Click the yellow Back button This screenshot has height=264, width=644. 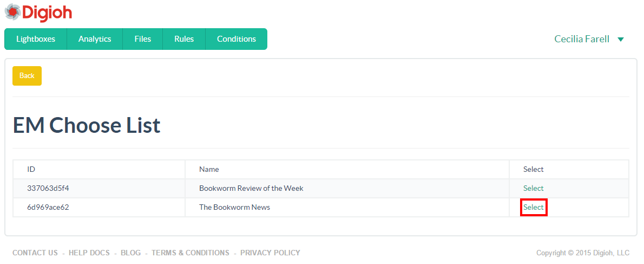27,76
